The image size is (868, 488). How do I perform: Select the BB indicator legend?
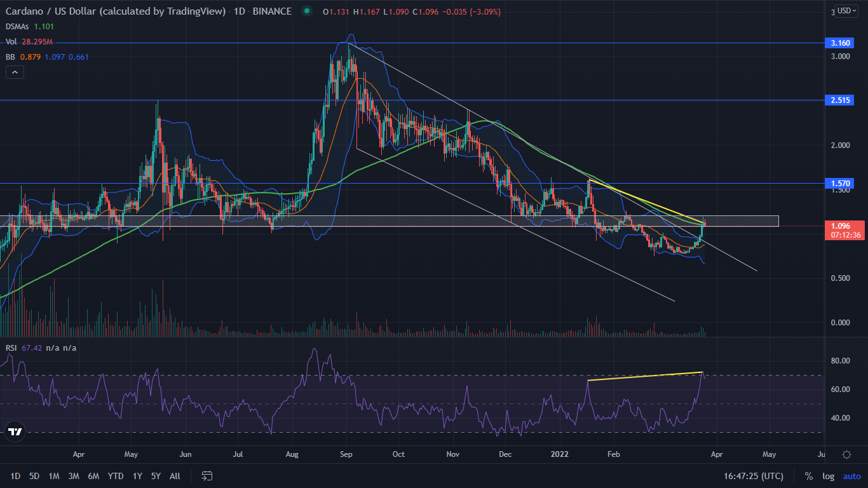click(x=11, y=57)
